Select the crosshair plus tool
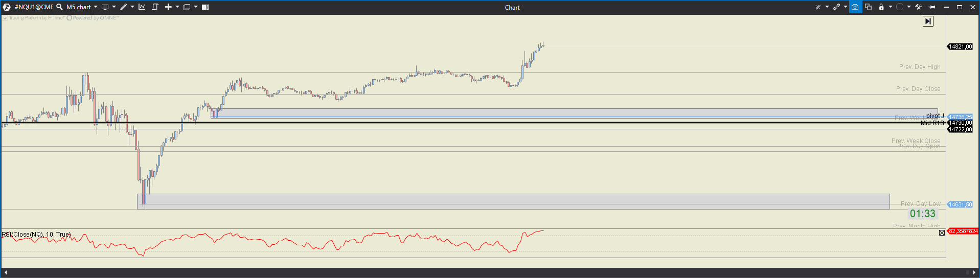This screenshot has width=980, height=278. click(x=168, y=7)
